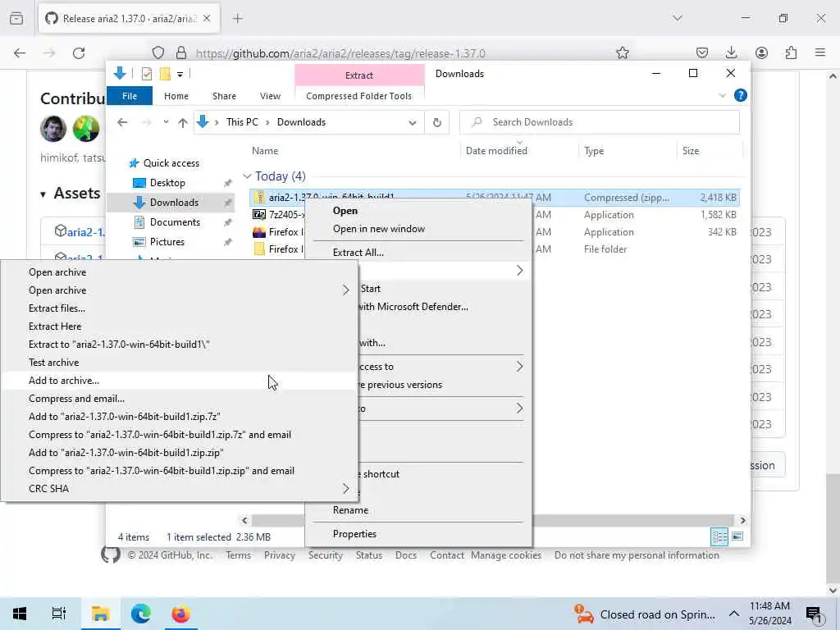Click Manage cookies footer link
Screen dimensions: 840x630
[506, 555]
